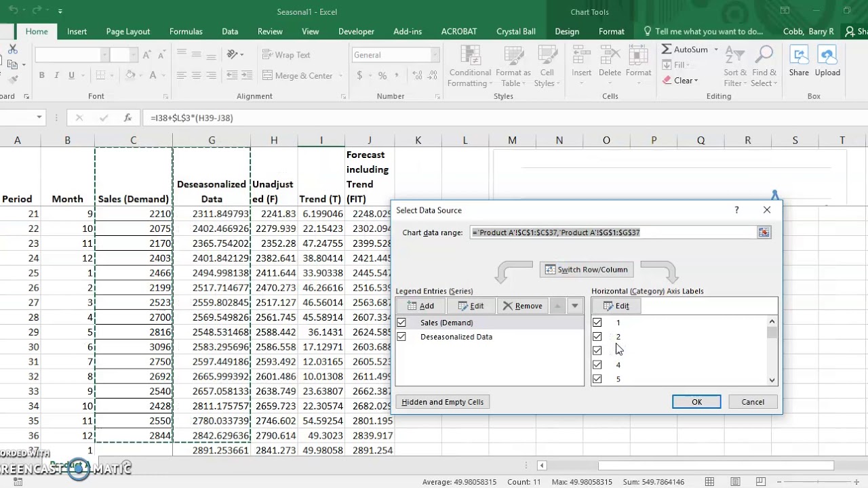
Task: Open Find & Select menu
Action: (x=764, y=66)
